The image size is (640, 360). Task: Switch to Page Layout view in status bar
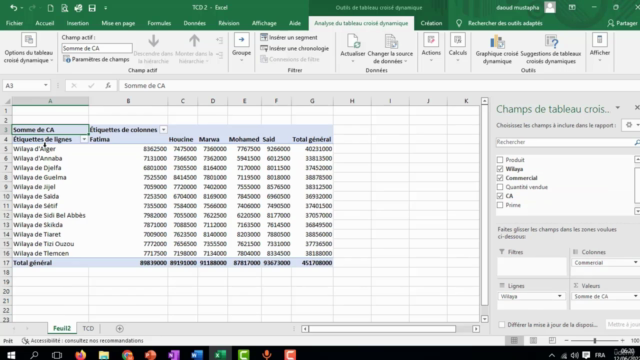click(533, 340)
